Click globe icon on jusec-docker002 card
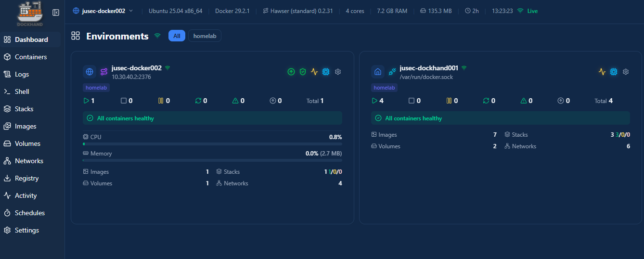644x259 pixels. [90, 72]
